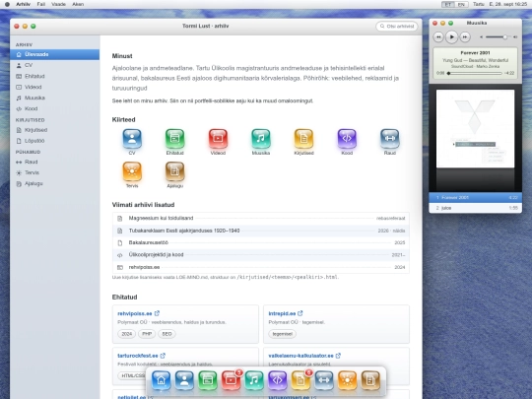This screenshot has height=399, width=532.
Task: Select Ülevaade in the sidebar
Action: (54, 54)
